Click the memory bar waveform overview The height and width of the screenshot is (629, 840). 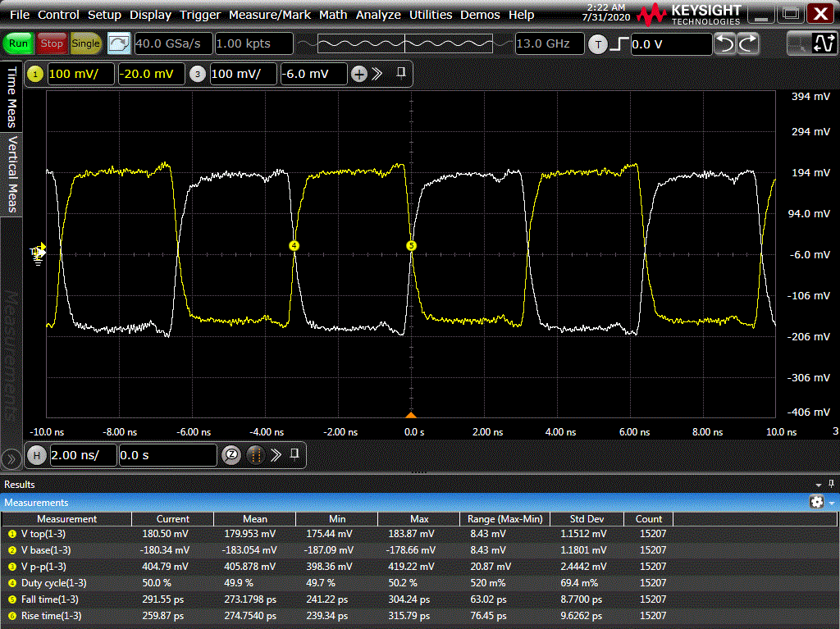click(x=405, y=43)
